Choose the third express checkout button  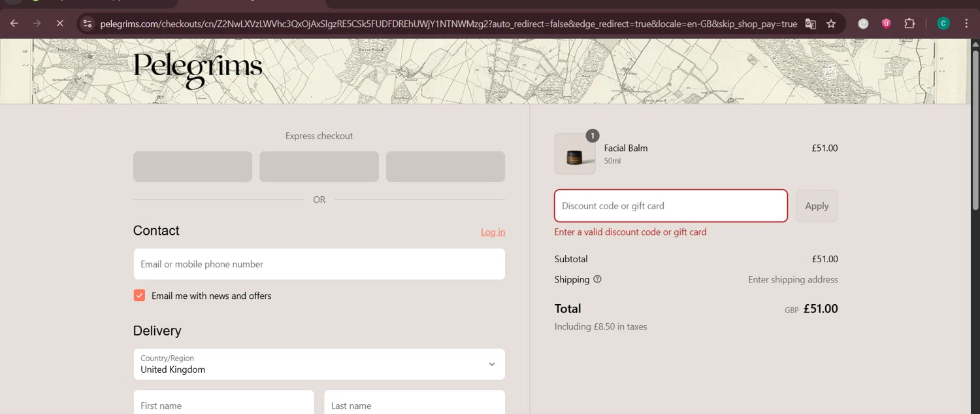(x=446, y=167)
